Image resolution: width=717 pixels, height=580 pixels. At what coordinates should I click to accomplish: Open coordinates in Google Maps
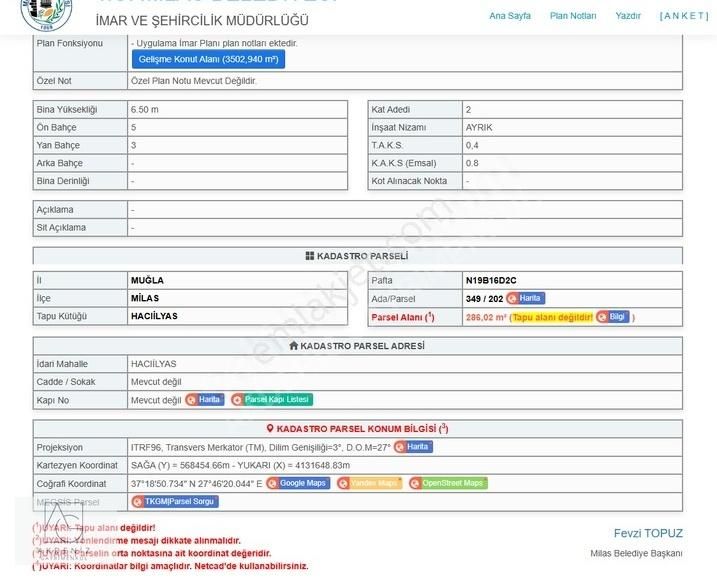tap(298, 483)
